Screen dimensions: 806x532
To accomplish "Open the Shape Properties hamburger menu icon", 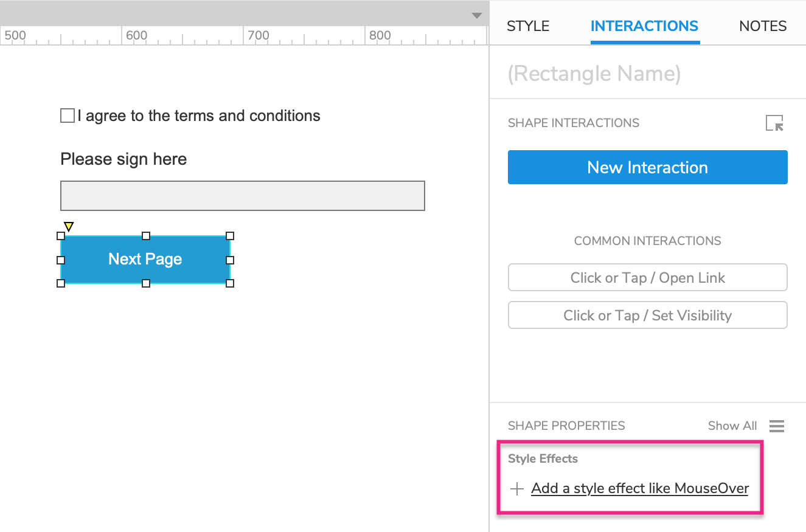I will point(776,426).
